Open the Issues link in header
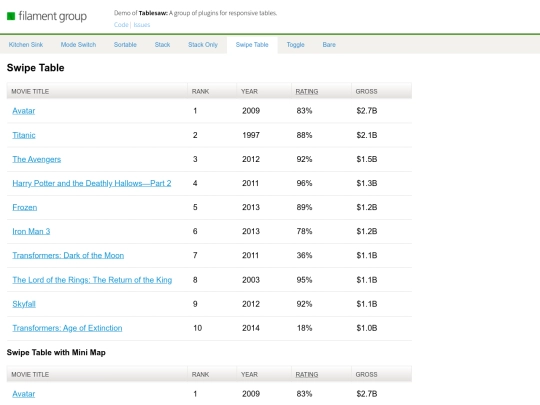 pyautogui.click(x=142, y=25)
